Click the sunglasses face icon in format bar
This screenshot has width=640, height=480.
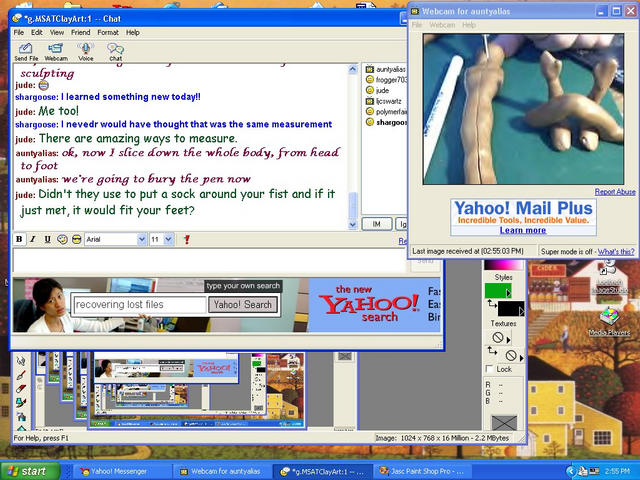click(x=76, y=239)
